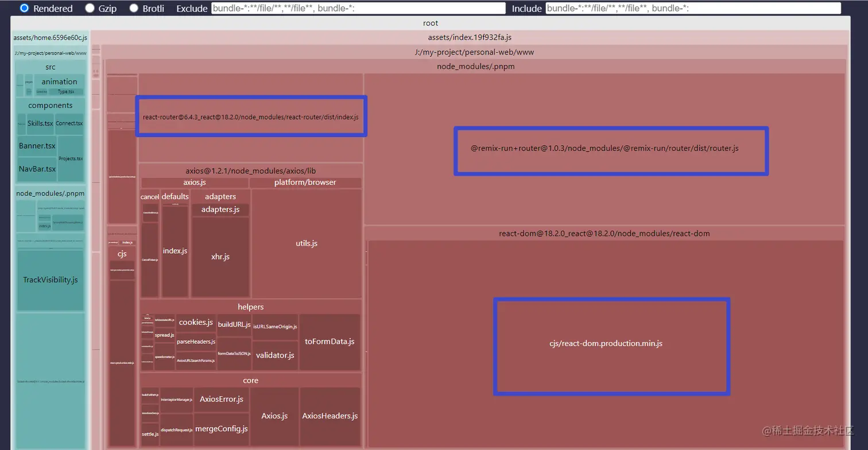Viewport: 868px width, 450px height.
Task: Select the formDataToJSON.js file block
Action: click(234, 354)
